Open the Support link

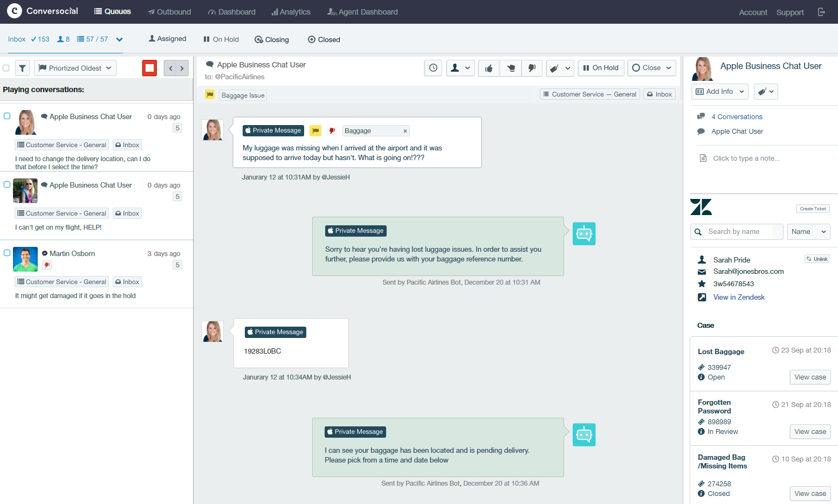[790, 12]
